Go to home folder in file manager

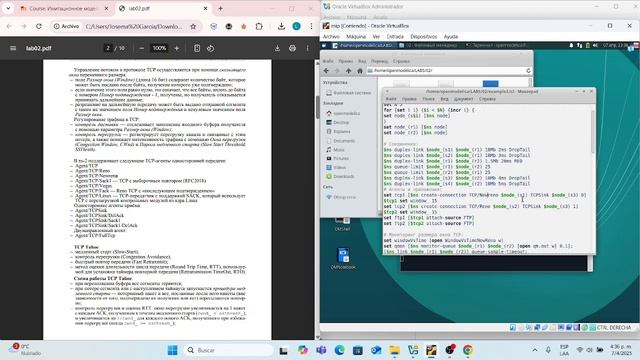tap(360, 71)
